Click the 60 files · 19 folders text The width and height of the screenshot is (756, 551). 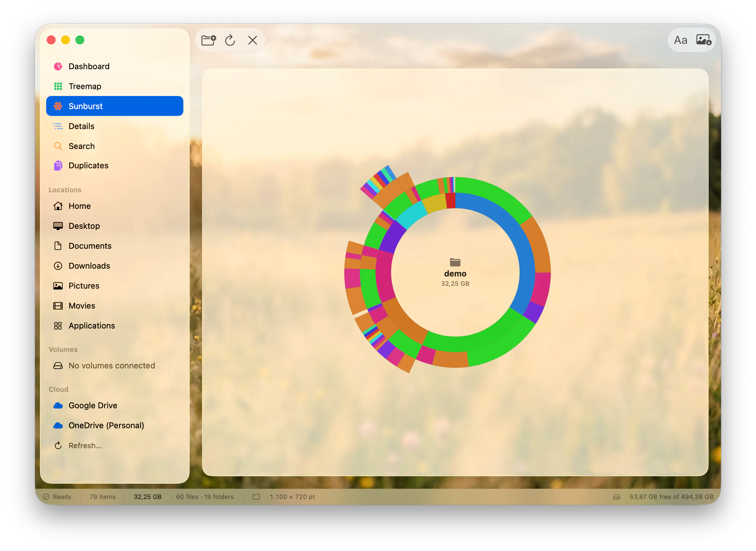205,497
